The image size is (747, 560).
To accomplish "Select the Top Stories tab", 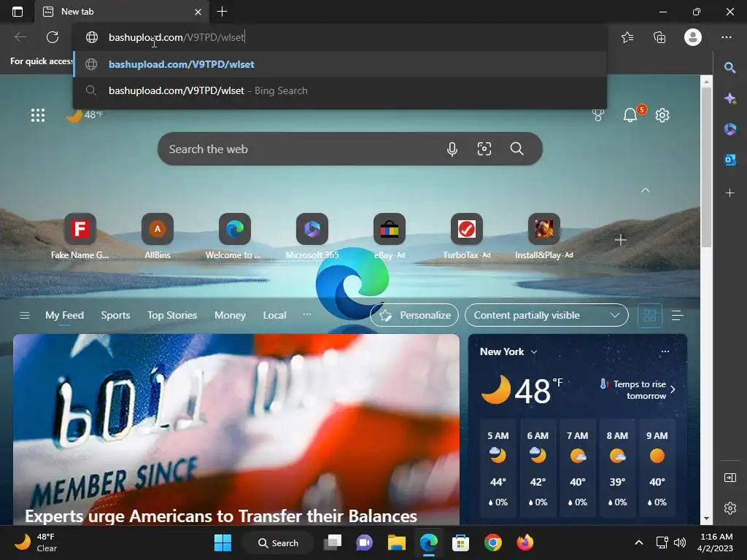I will click(172, 315).
